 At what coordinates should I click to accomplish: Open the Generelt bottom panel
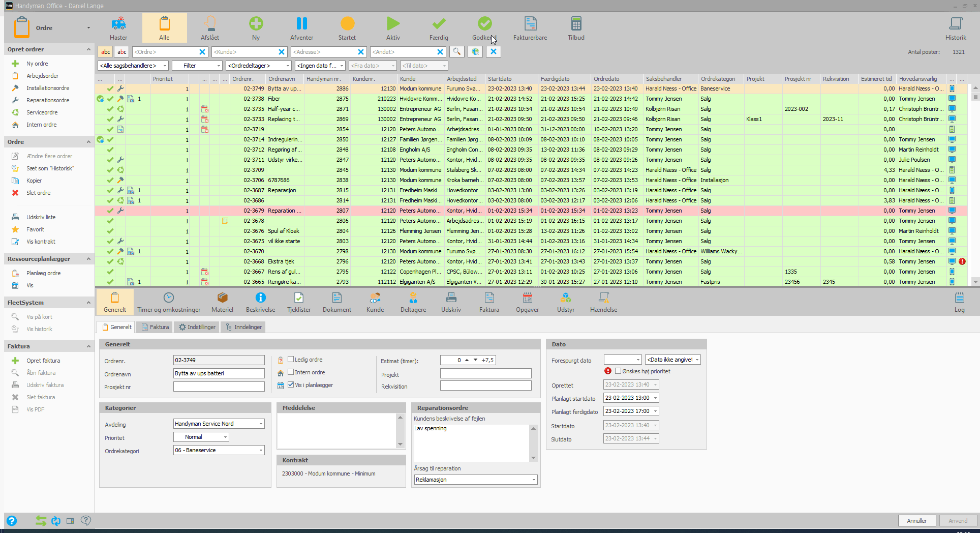pyautogui.click(x=115, y=302)
